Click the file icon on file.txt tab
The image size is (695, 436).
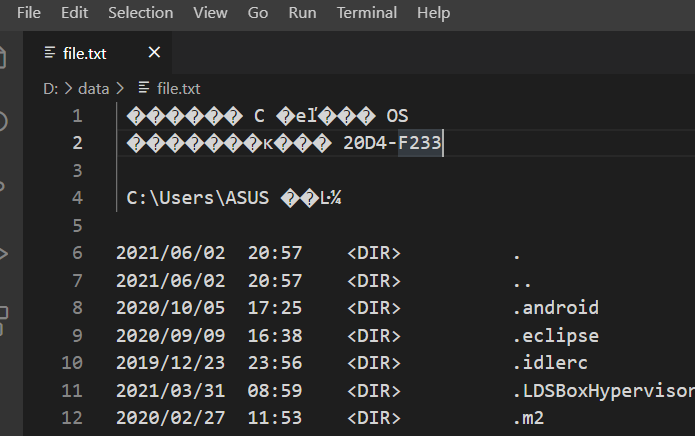(52, 53)
